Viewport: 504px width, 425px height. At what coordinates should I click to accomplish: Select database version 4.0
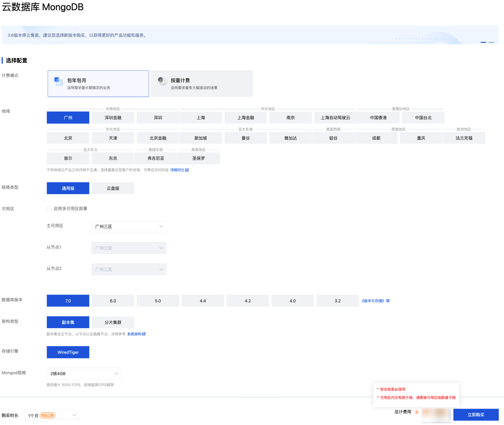pos(292,301)
